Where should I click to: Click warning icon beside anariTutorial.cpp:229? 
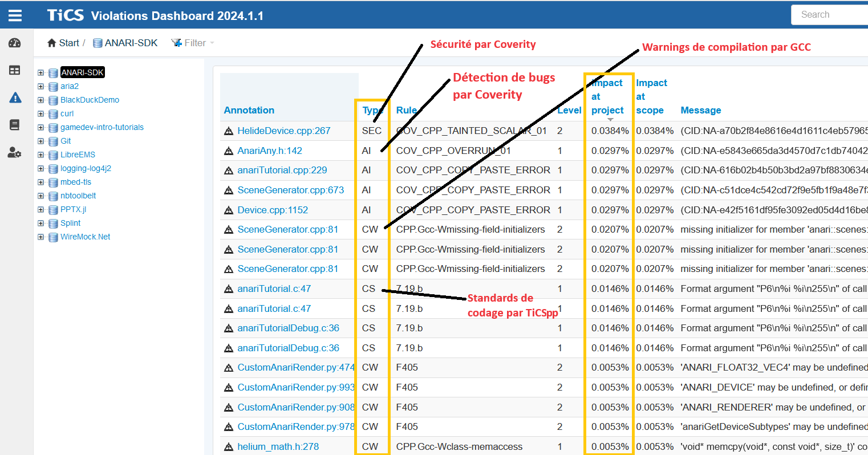(229, 170)
